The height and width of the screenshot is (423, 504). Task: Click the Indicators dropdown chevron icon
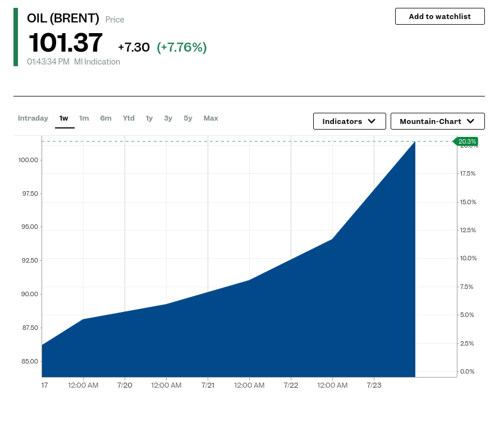372,121
